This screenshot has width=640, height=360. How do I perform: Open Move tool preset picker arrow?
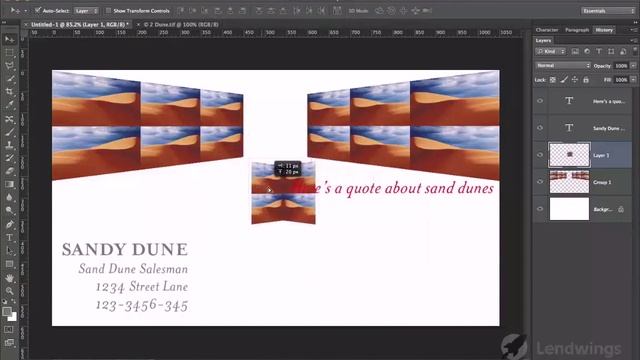click(25, 11)
